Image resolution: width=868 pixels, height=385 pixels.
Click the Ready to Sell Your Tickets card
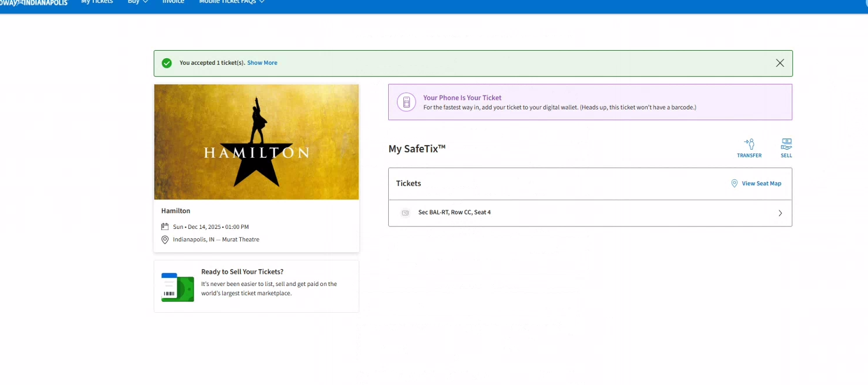click(x=256, y=286)
